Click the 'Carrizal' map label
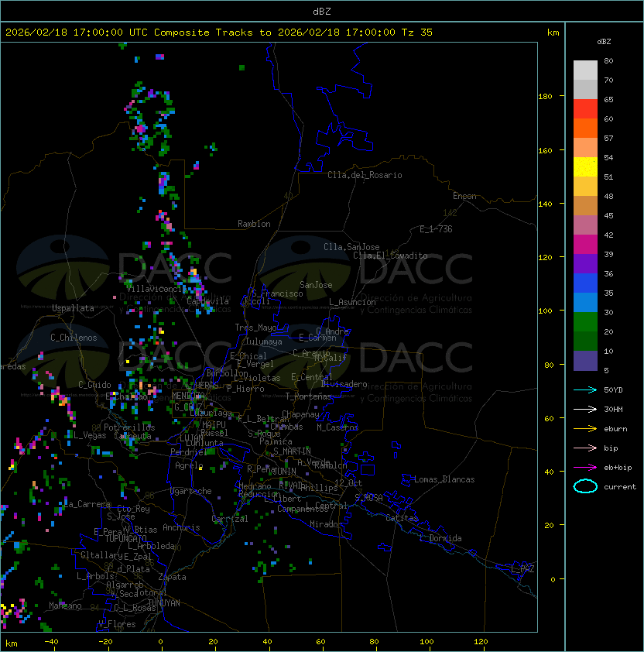Viewport: 644px width, 652px height. [x=230, y=519]
